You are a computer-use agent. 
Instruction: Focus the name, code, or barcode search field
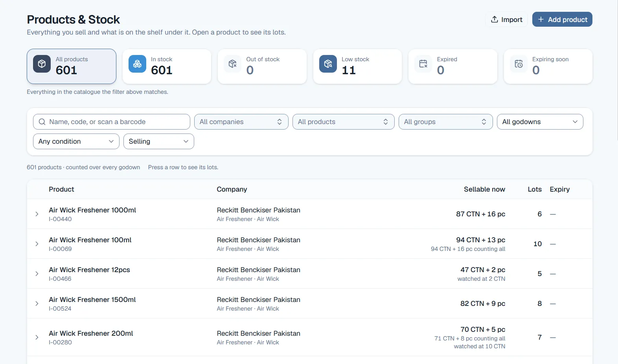pos(112,122)
